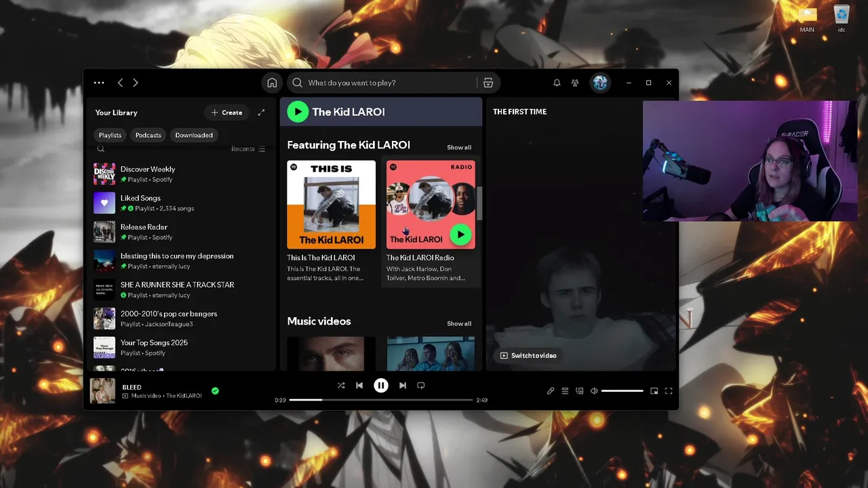Click BLEED song title in player
This screenshot has height=488, width=868.
132,387
